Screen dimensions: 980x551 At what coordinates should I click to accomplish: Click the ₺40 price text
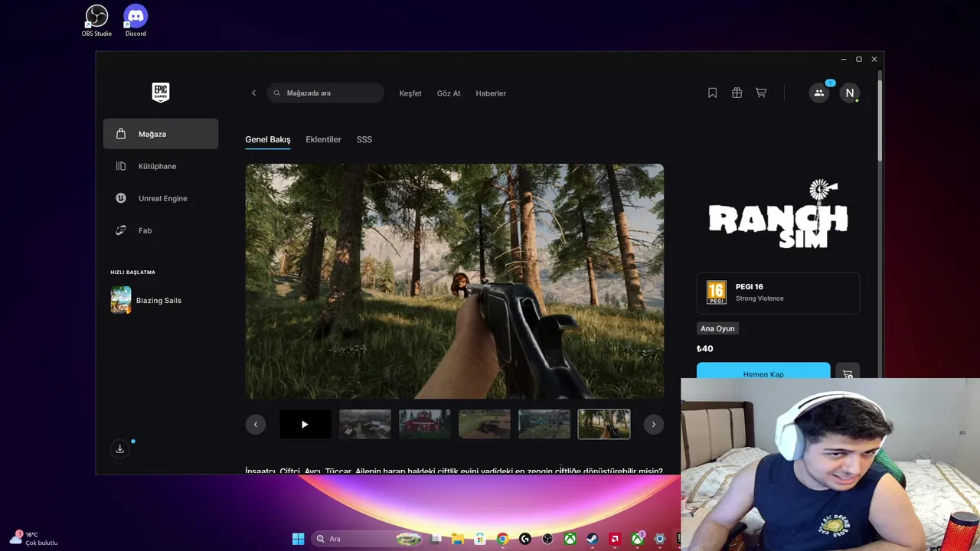click(705, 348)
